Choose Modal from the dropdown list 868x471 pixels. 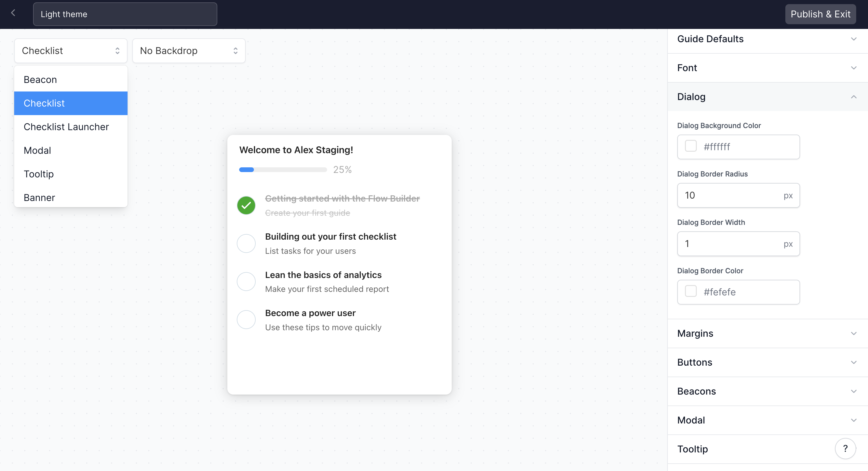71,151
